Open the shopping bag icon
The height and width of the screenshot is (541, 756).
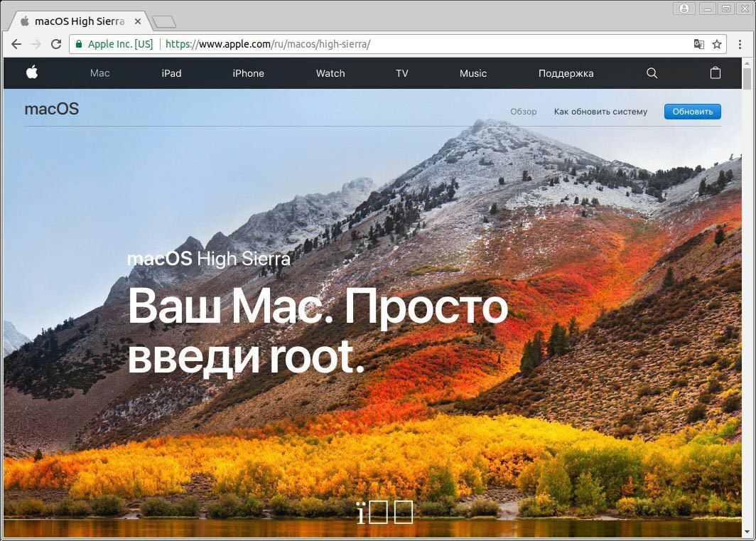pos(715,73)
